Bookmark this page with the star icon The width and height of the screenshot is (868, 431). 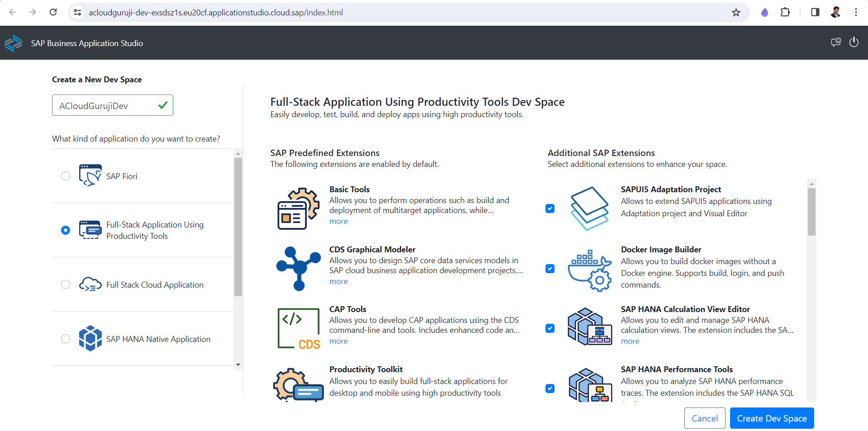tap(736, 13)
